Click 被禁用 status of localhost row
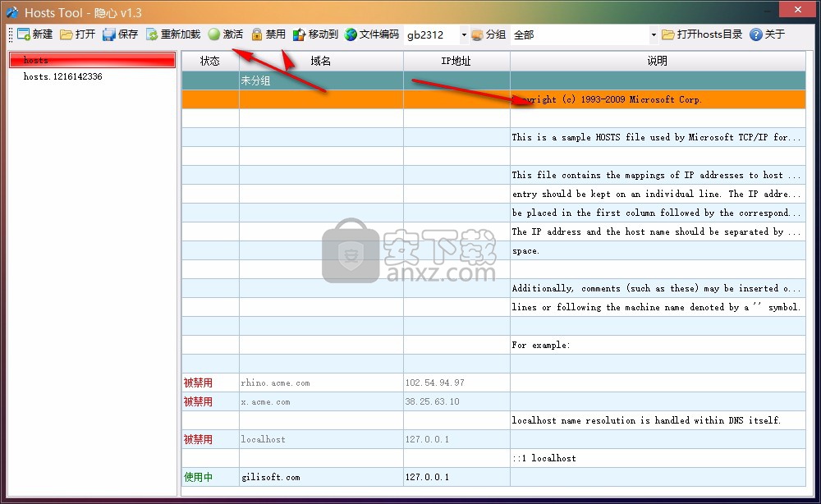821x504 pixels. [210, 439]
